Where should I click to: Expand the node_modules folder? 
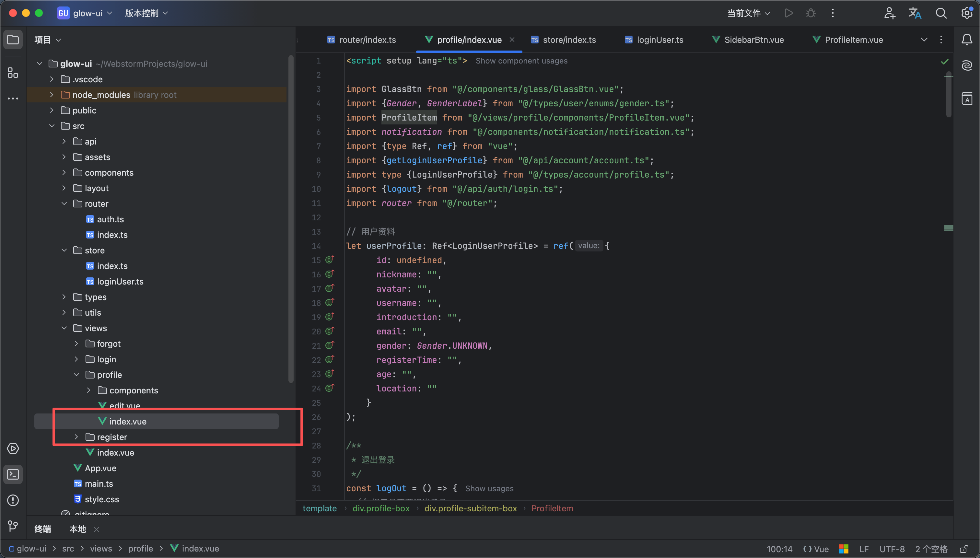coord(52,95)
